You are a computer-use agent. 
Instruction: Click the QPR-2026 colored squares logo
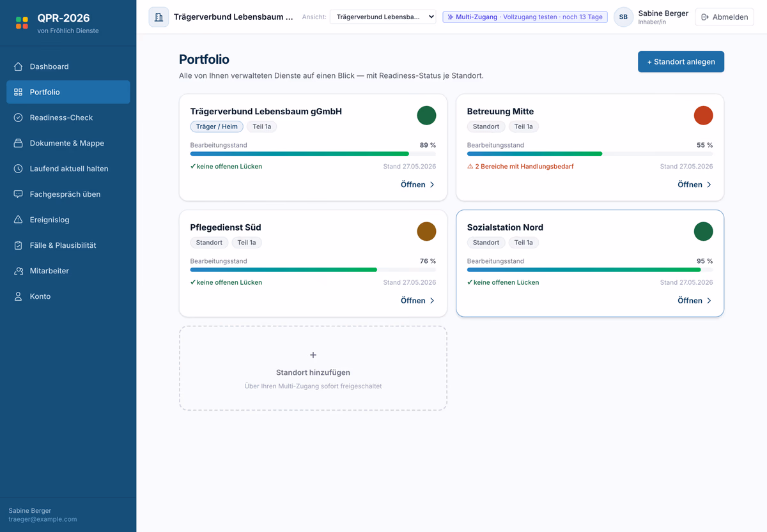tap(22, 23)
